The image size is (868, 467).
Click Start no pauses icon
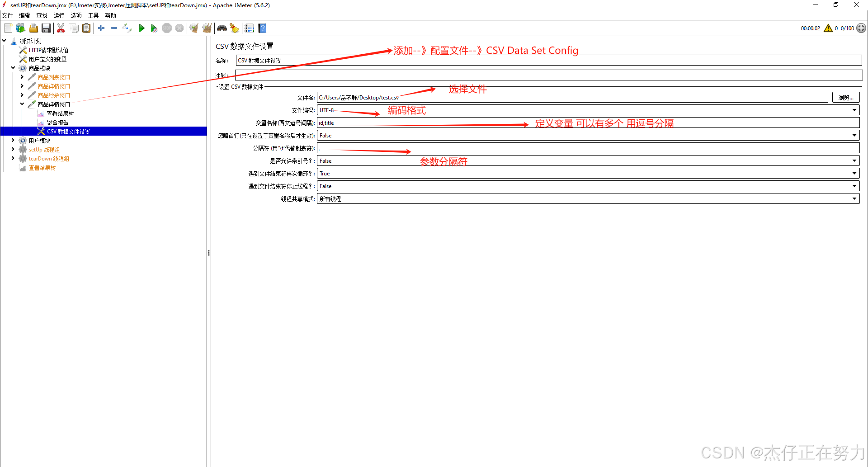coord(154,28)
